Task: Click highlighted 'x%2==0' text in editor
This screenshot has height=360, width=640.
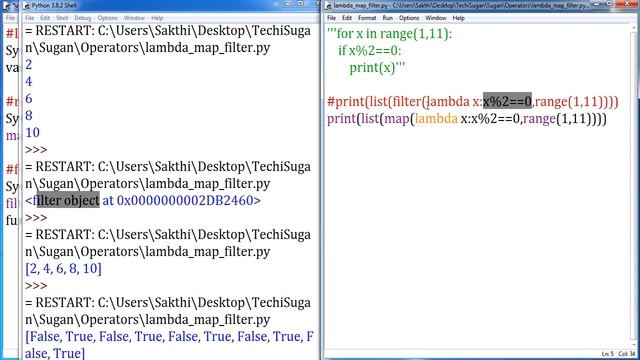Action: tap(507, 101)
